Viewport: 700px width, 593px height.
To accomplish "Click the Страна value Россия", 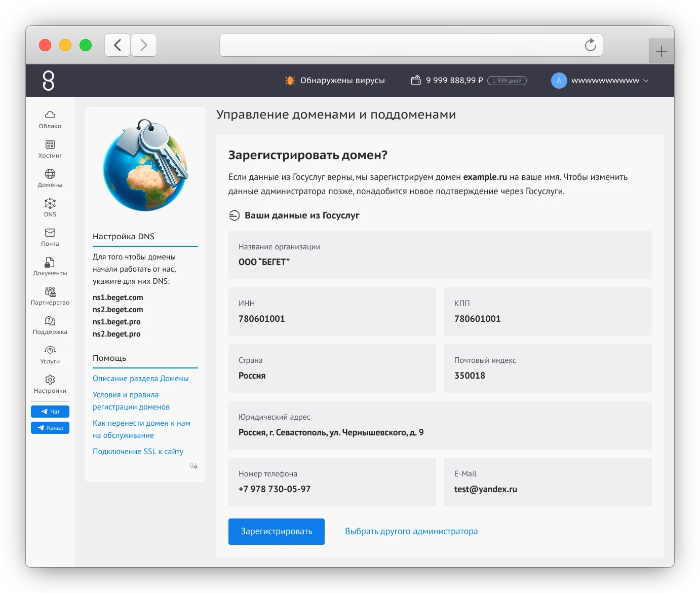I will (x=252, y=376).
